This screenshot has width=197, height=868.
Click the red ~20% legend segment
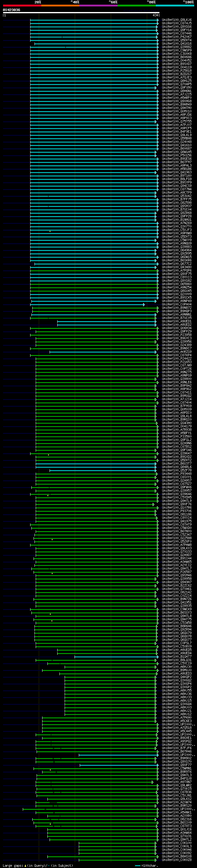pyautogui.click(x=22, y=6)
